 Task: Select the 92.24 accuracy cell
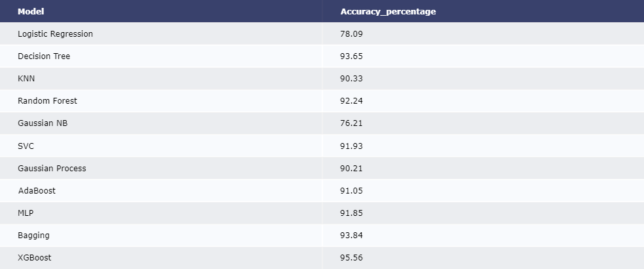pos(351,101)
